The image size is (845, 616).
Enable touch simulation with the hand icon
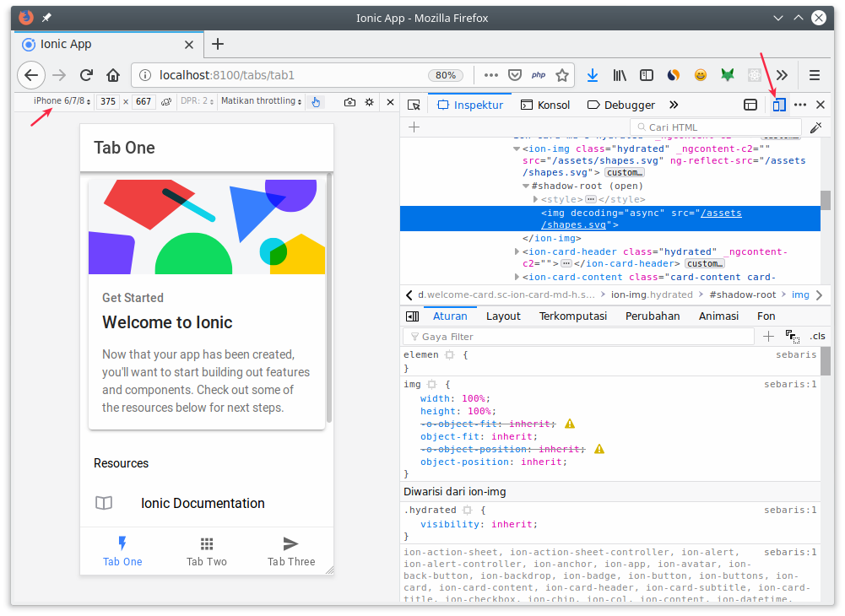pos(315,101)
